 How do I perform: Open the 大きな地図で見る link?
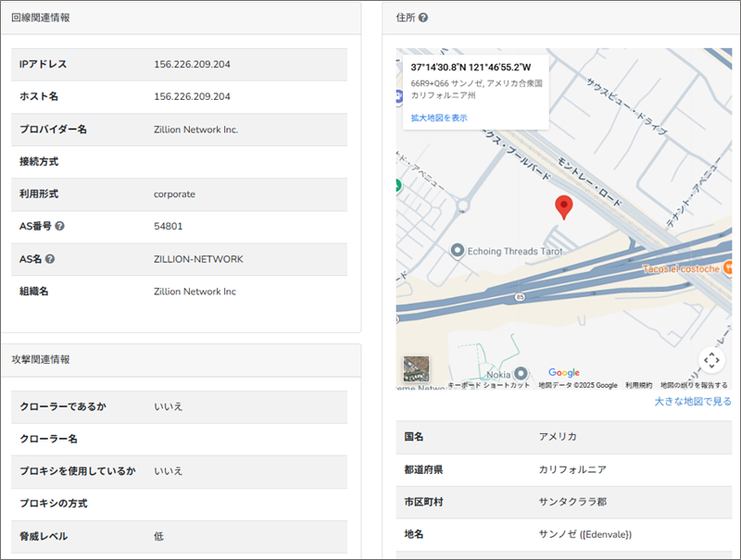click(692, 402)
